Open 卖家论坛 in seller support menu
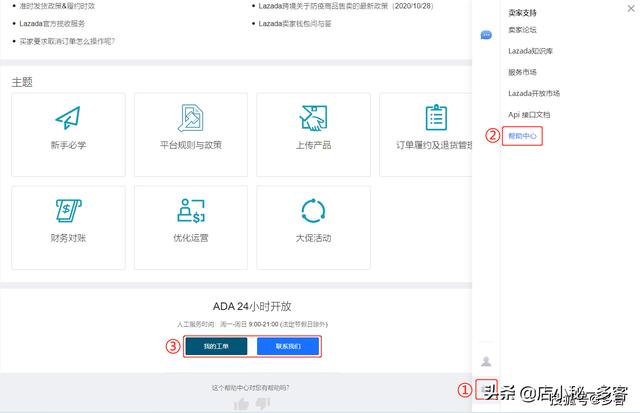This screenshot has width=640, height=413. (522, 30)
